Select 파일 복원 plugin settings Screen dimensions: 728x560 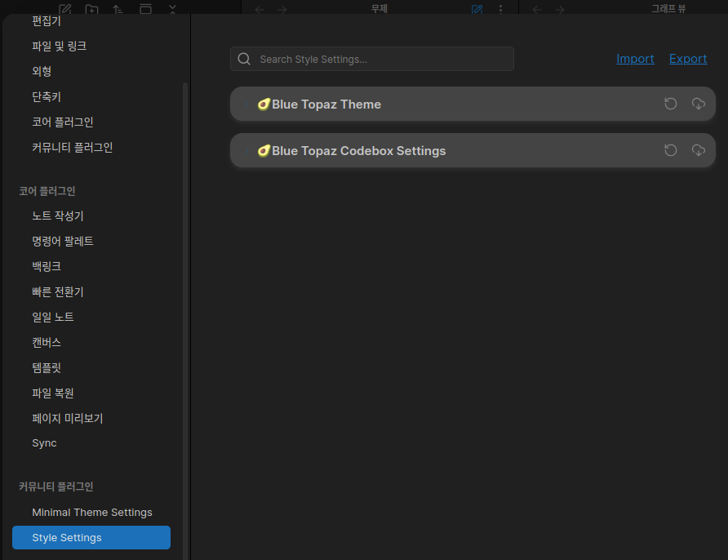point(91,393)
